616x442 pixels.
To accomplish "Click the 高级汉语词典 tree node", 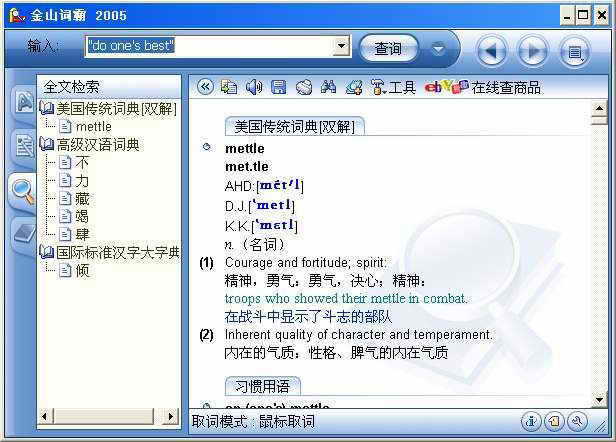I will pyautogui.click(x=97, y=144).
